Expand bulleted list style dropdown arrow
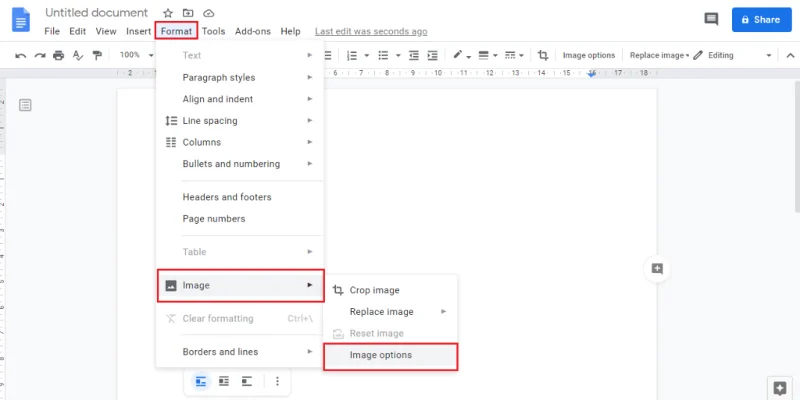The width and height of the screenshot is (800, 400). tap(398, 56)
